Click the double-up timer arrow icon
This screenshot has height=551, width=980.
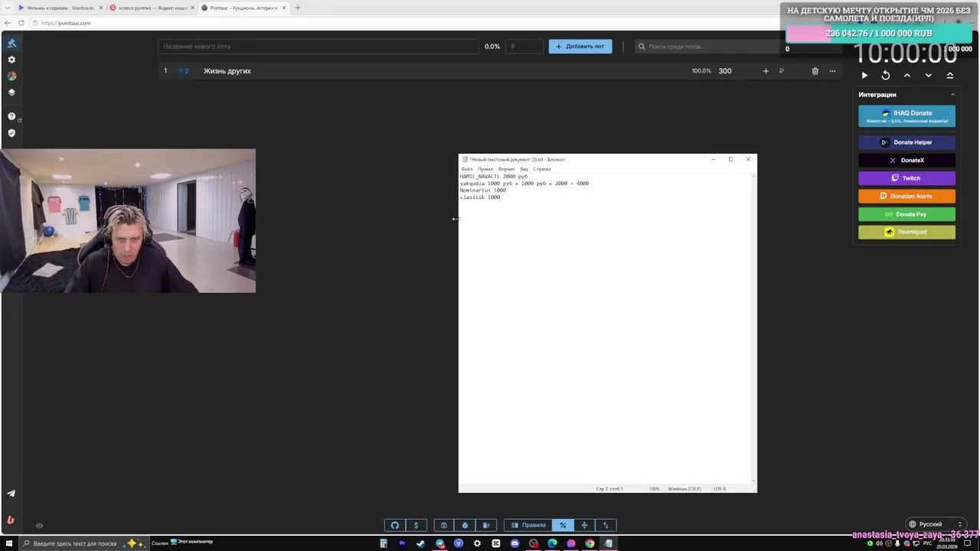(950, 75)
